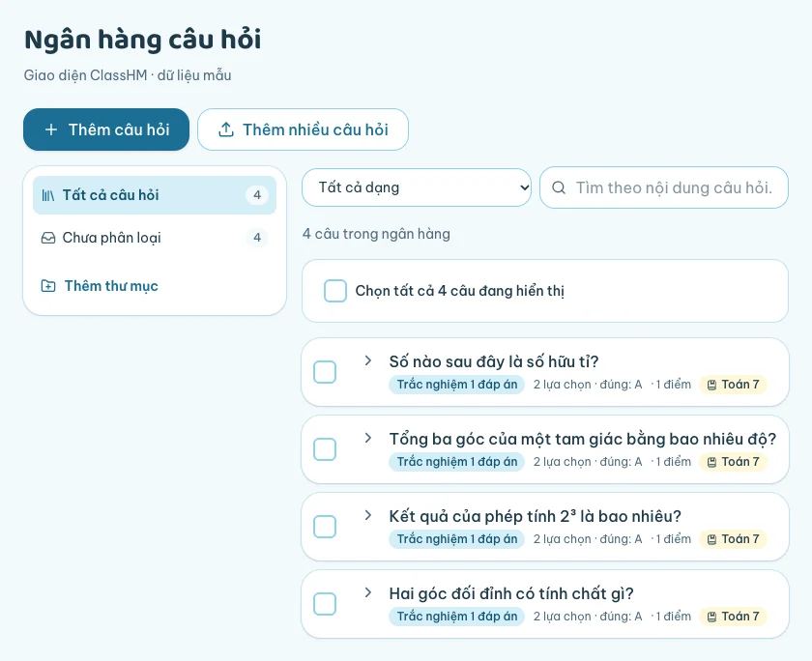The width and height of the screenshot is (812, 661).
Task: Click "2 lựa chọn · đúng: A" of "Số nào sau đây" question
Action: pyautogui.click(x=588, y=385)
